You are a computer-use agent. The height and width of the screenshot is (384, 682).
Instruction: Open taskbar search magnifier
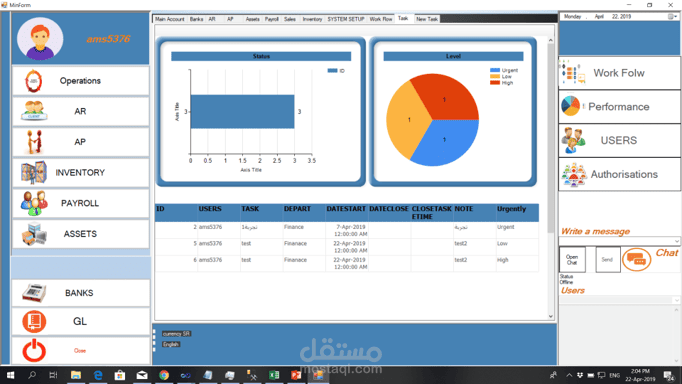point(32,375)
